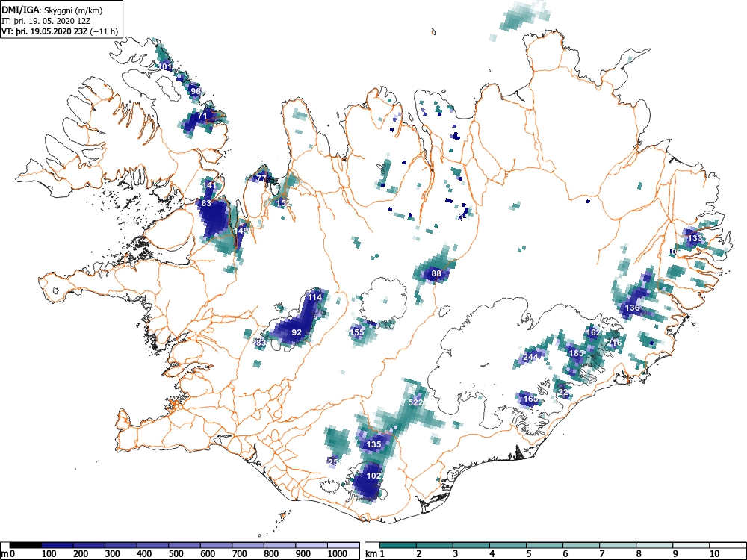Screen dimensions: 747x560
Task: Click the 'm 0' unit label of legend
Action: click(x=8, y=554)
